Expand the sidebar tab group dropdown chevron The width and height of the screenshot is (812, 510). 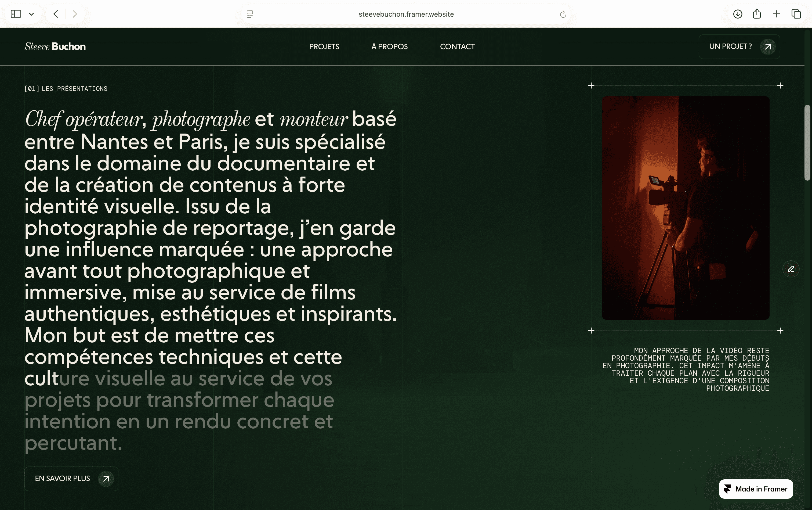tap(31, 14)
